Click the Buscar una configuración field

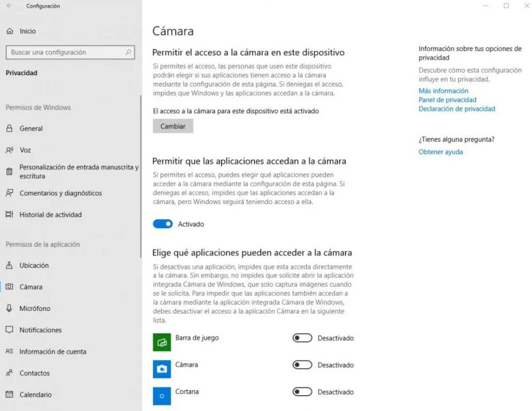coord(70,52)
